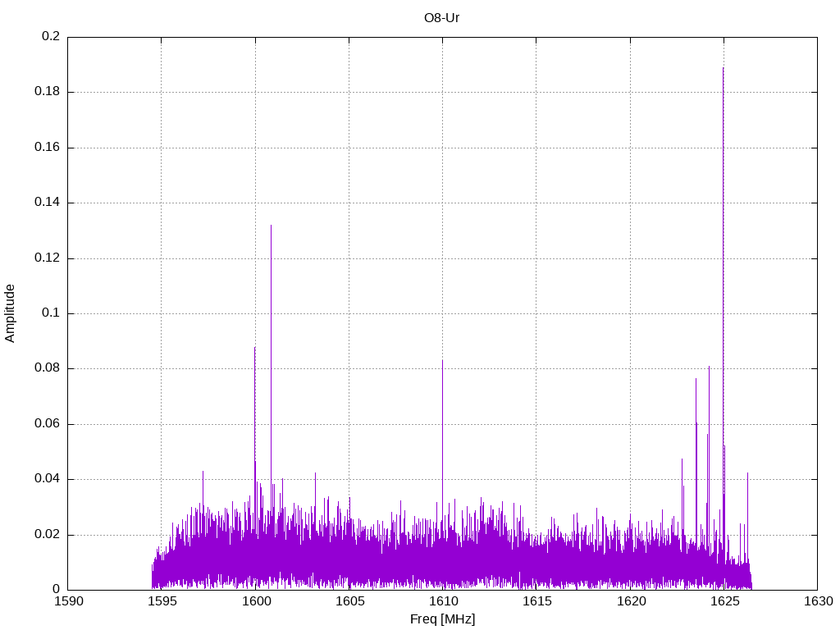
Task: Pick the spike top at 1610 MHz
Action: click(442, 361)
